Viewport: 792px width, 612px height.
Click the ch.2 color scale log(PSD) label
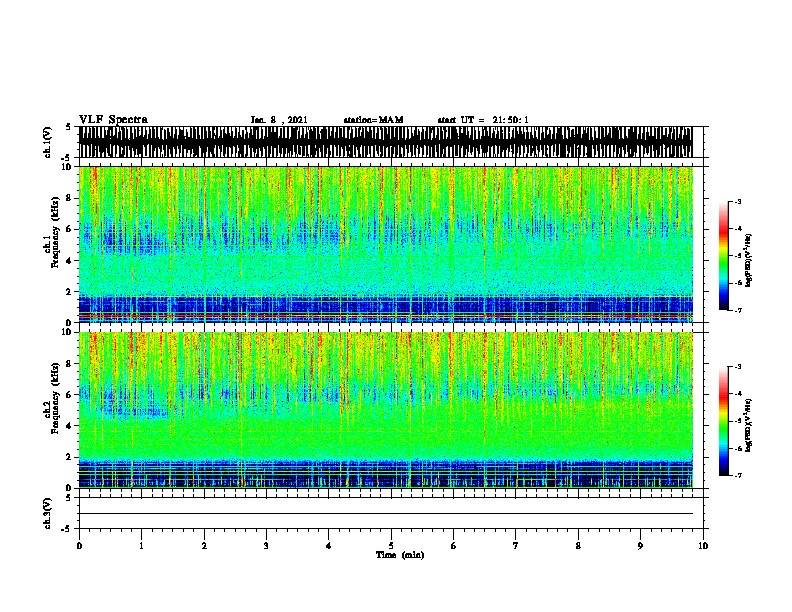[748, 425]
